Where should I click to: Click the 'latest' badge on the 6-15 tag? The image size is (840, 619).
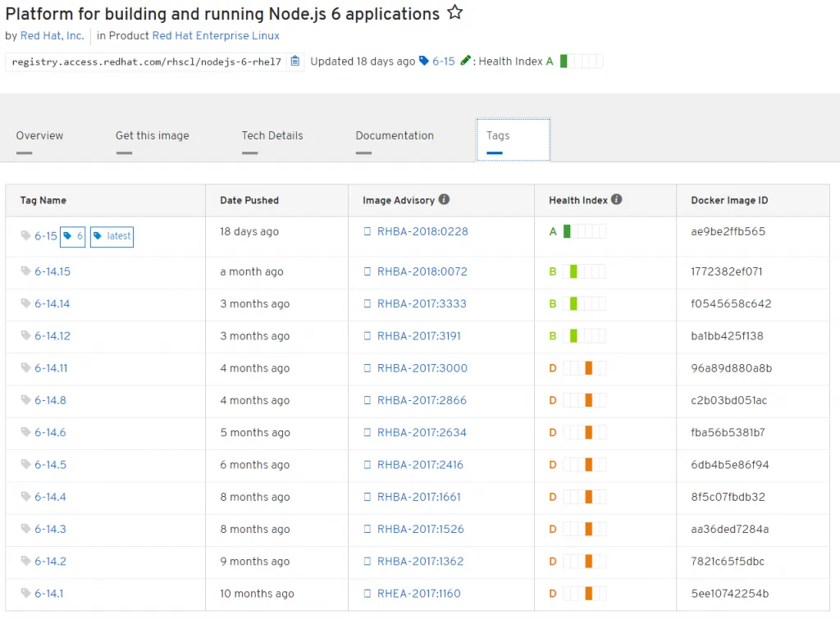point(112,236)
